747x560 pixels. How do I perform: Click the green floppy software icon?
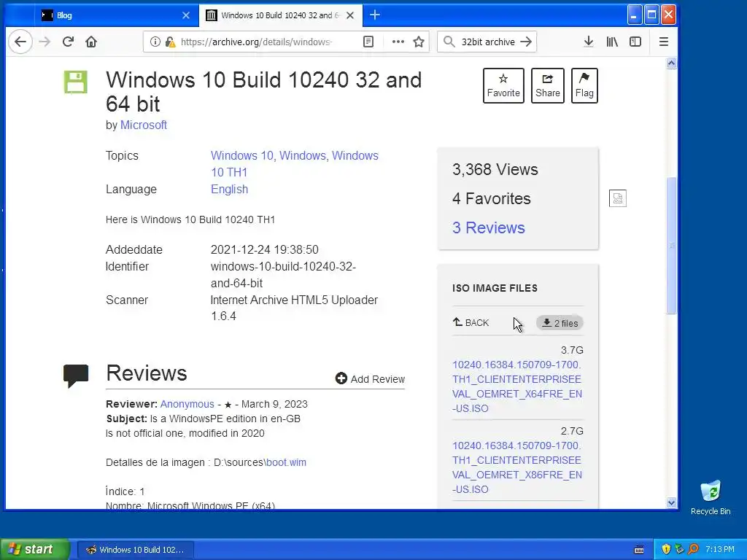pyautogui.click(x=76, y=82)
